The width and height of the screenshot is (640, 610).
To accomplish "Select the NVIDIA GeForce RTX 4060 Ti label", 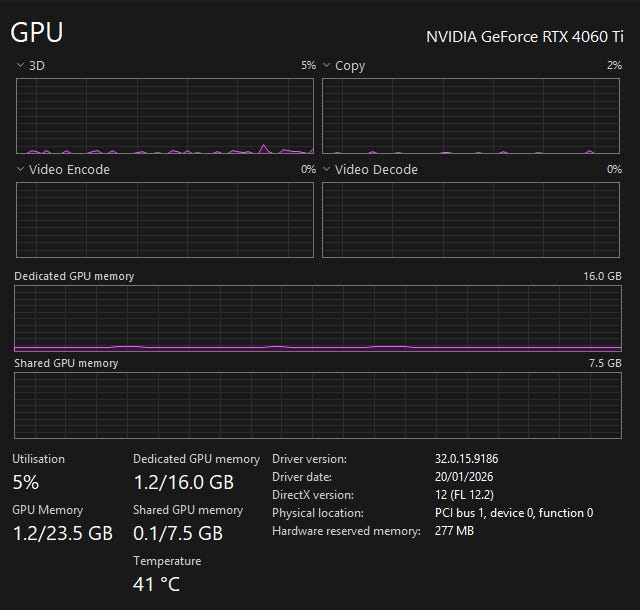I will (523, 37).
